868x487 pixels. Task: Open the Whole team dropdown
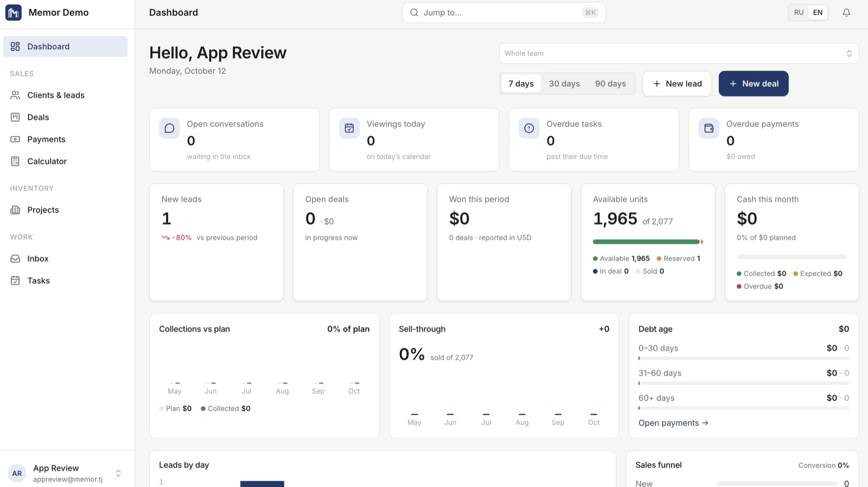679,53
